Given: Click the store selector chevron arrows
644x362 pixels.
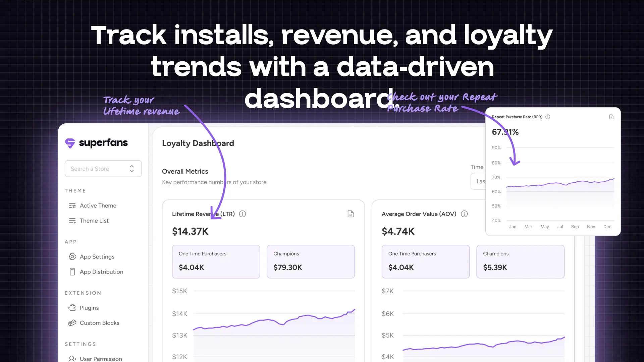Looking at the screenshot, I should (132, 169).
